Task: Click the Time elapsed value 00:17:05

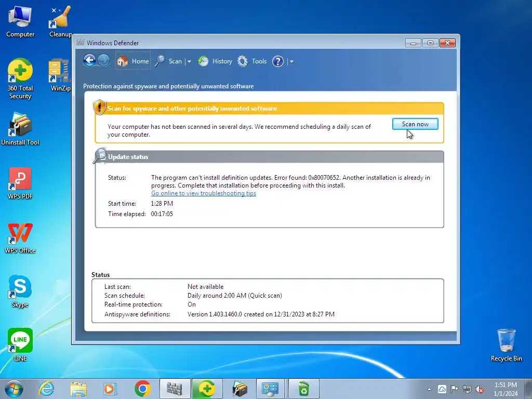Action: click(162, 214)
